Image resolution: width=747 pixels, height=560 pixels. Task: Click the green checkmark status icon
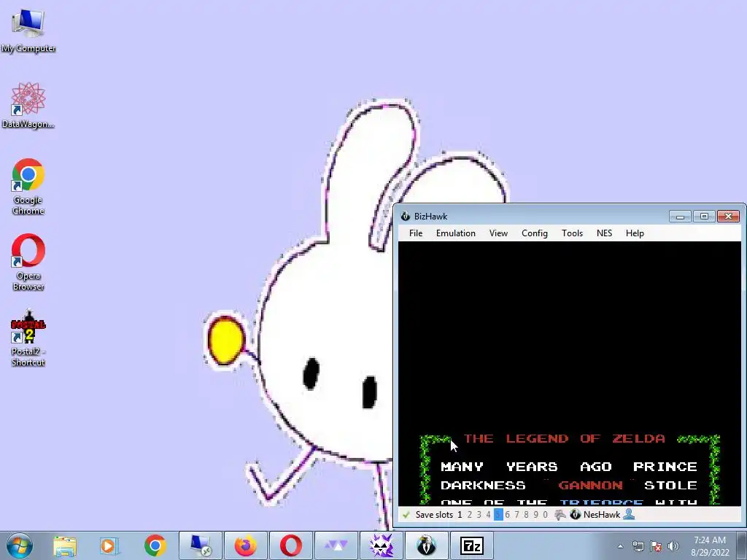(406, 515)
